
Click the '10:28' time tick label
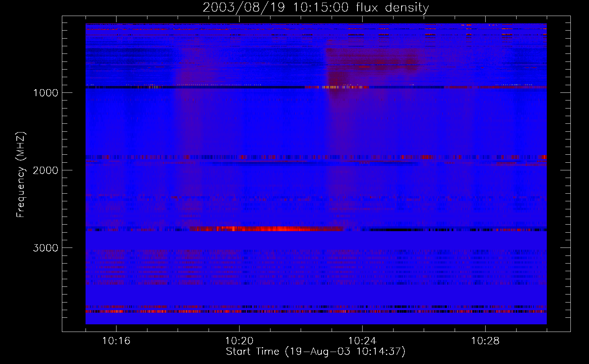485,341
